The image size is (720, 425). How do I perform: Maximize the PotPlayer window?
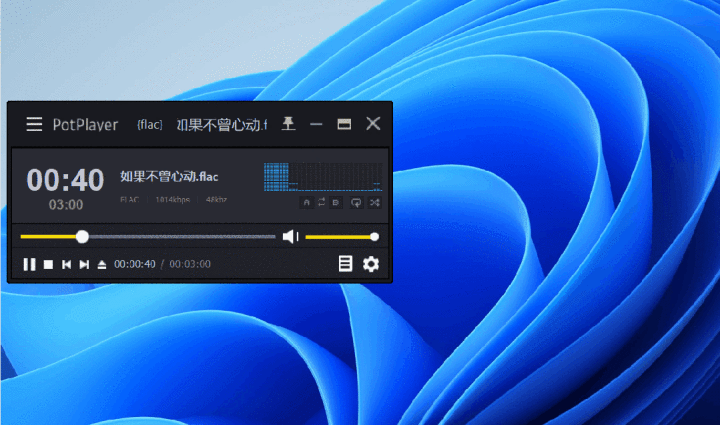pyautogui.click(x=344, y=124)
